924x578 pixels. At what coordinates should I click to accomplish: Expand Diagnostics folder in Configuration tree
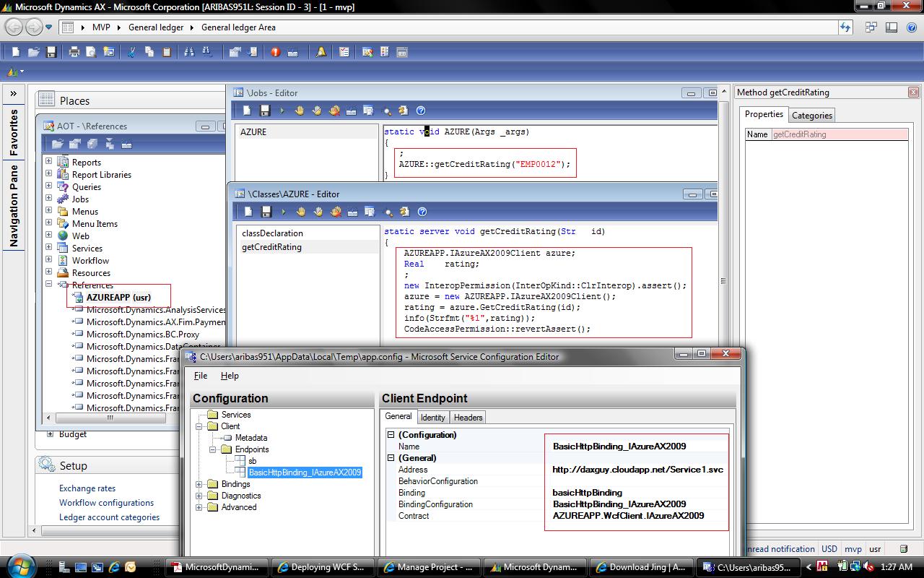(x=199, y=496)
